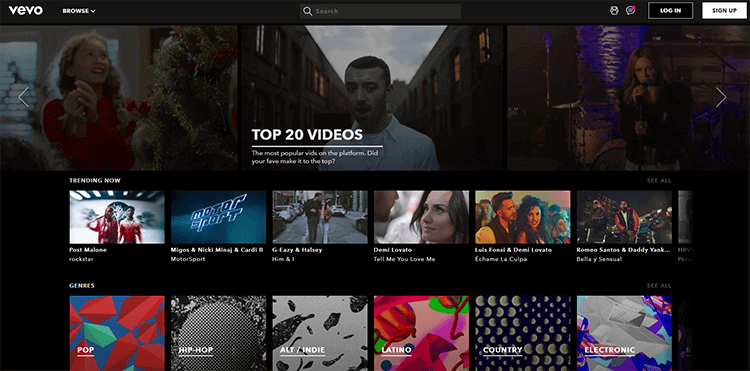Screen dimensions: 750x371
Task: Click the 'rockstar' song title
Action: [x=80, y=259]
